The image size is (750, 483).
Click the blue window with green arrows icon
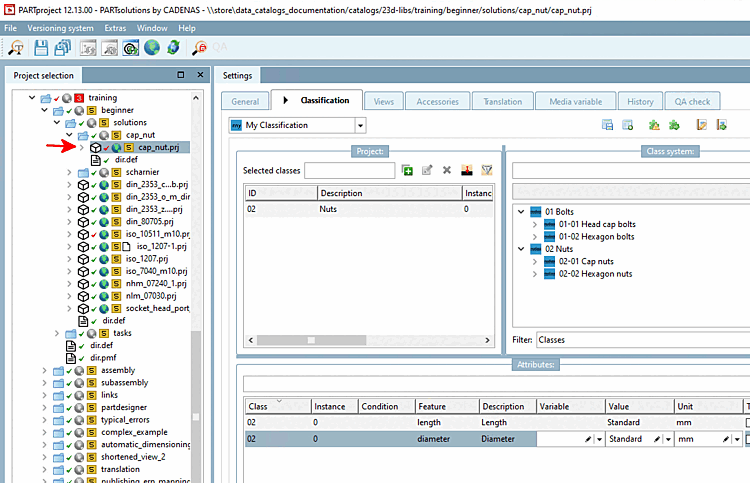[x=131, y=48]
